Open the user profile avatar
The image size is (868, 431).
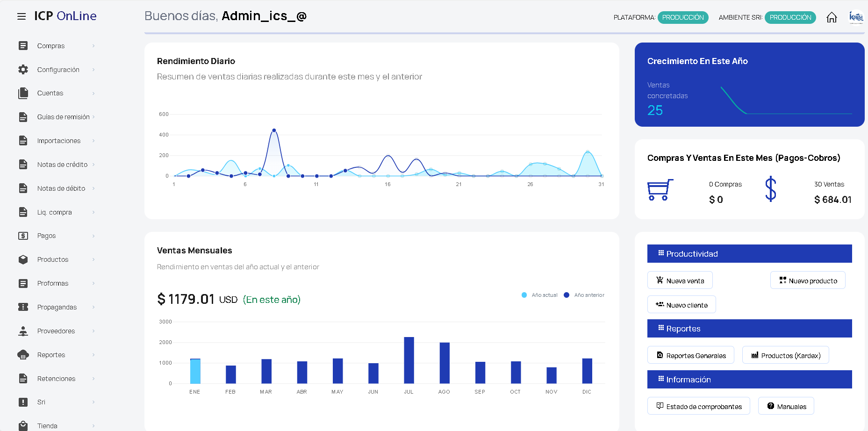(856, 17)
